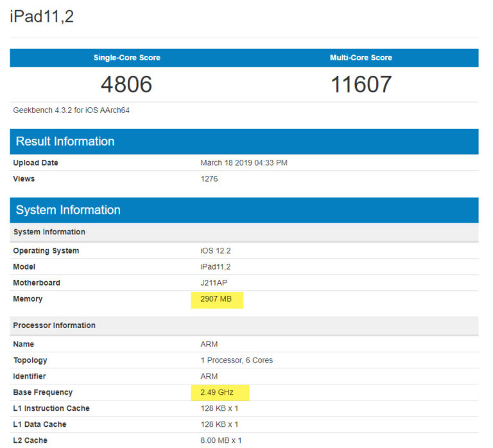Click the L1 Instruction Cache label
This screenshot has height=448, width=493.
pos(51,408)
